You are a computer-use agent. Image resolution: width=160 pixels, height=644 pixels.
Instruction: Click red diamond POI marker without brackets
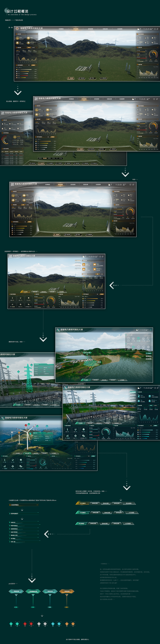click(x=25, y=624)
